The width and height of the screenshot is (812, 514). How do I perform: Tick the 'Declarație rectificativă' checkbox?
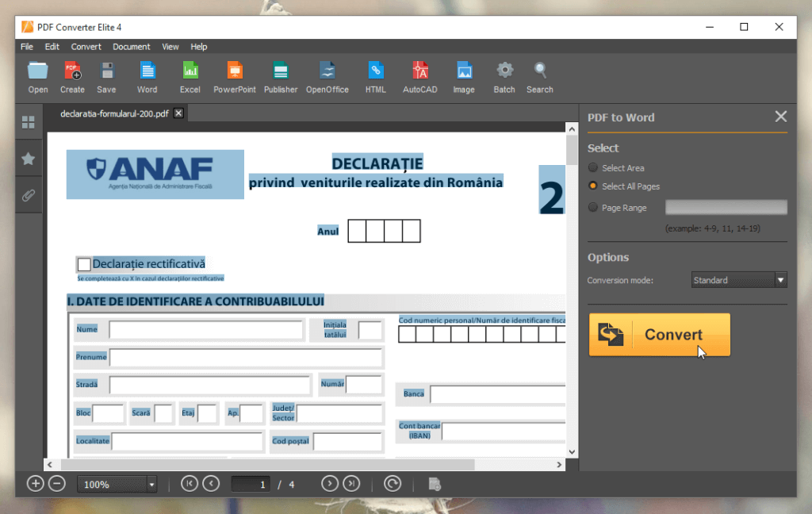tap(84, 264)
